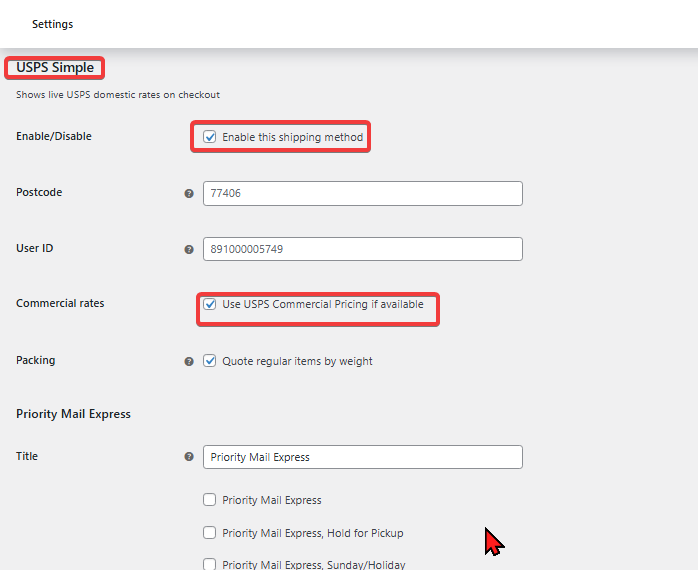Uncheck Enable this shipping method checkbox
The width and height of the screenshot is (698, 570).
(x=210, y=137)
